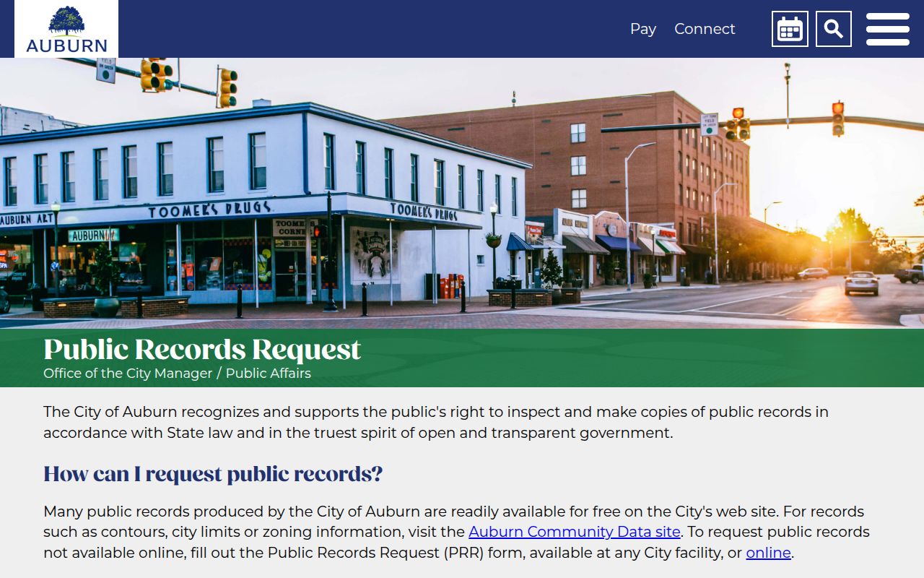Viewport: 924px width, 578px height.
Task: Open the search magnifier icon
Action: [x=834, y=29]
